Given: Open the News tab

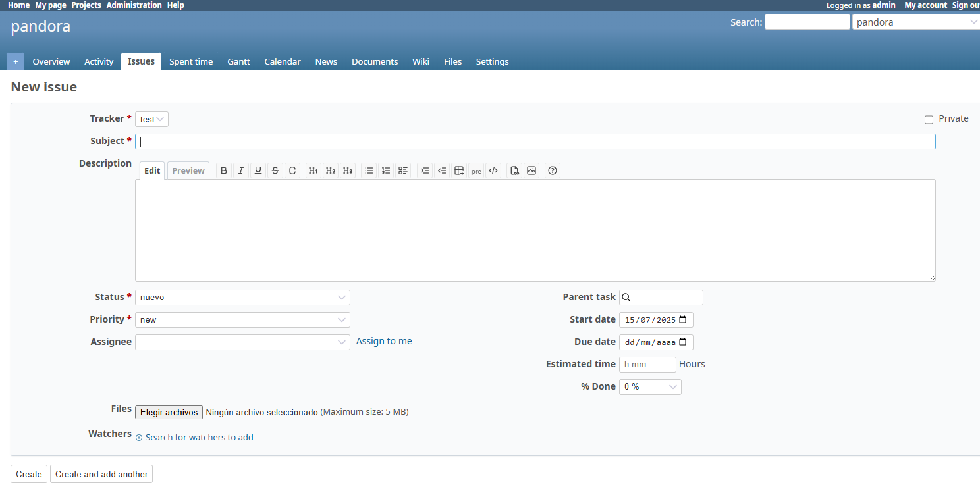Looking at the screenshot, I should tap(326, 61).
